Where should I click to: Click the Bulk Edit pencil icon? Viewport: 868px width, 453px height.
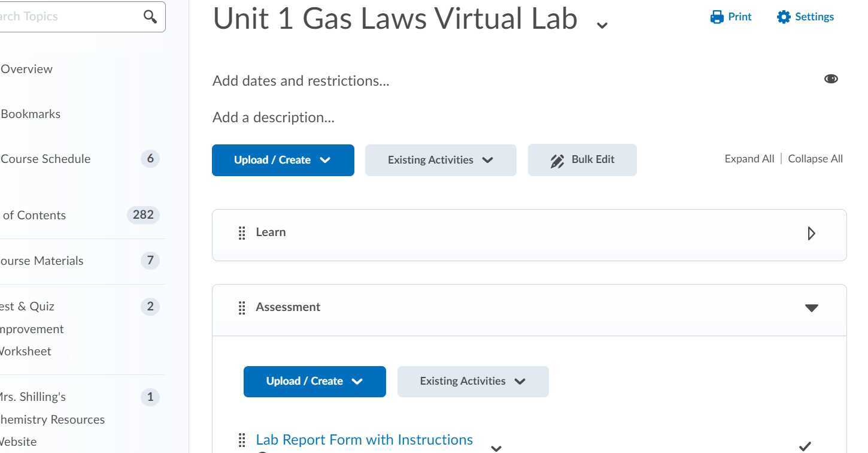(x=558, y=160)
